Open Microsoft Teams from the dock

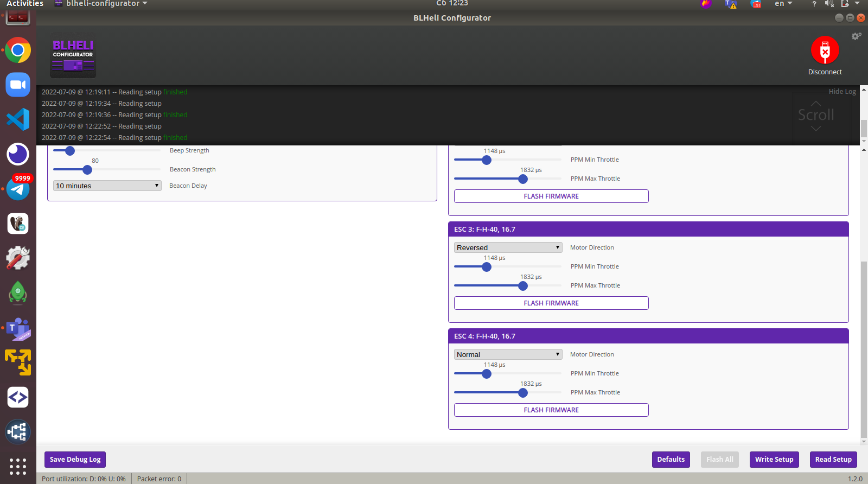[18, 328]
